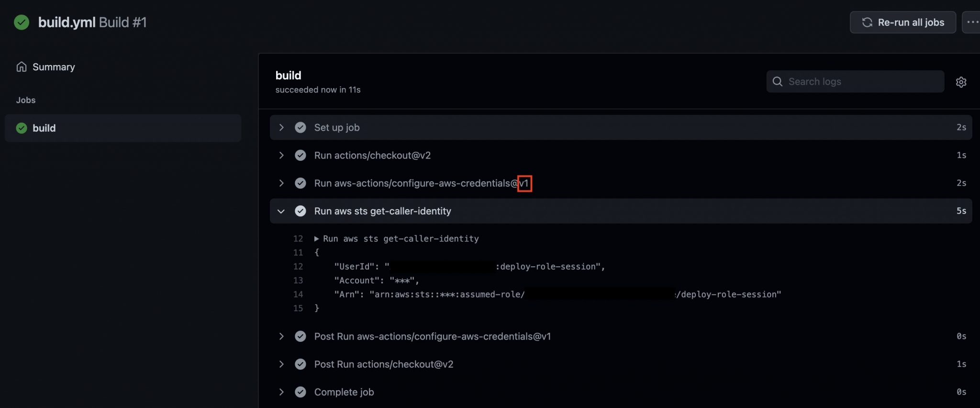Open log settings via gear icon

pos(961,82)
